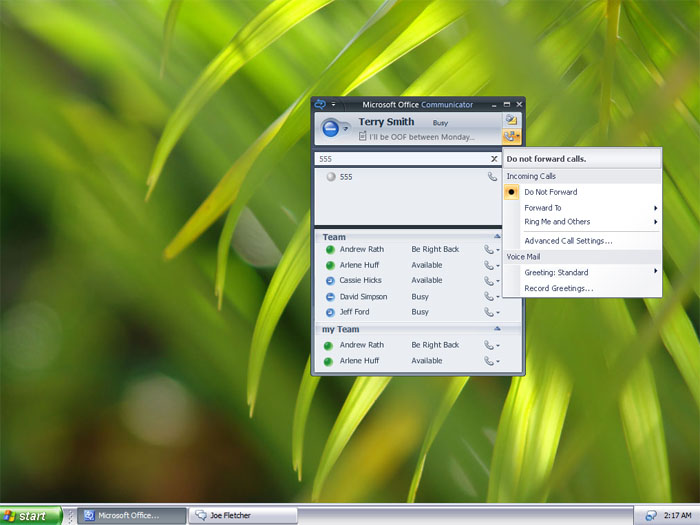Viewport: 700px width, 525px height.
Task: Open the title bar menu arrow next to the logo
Action: (333, 104)
